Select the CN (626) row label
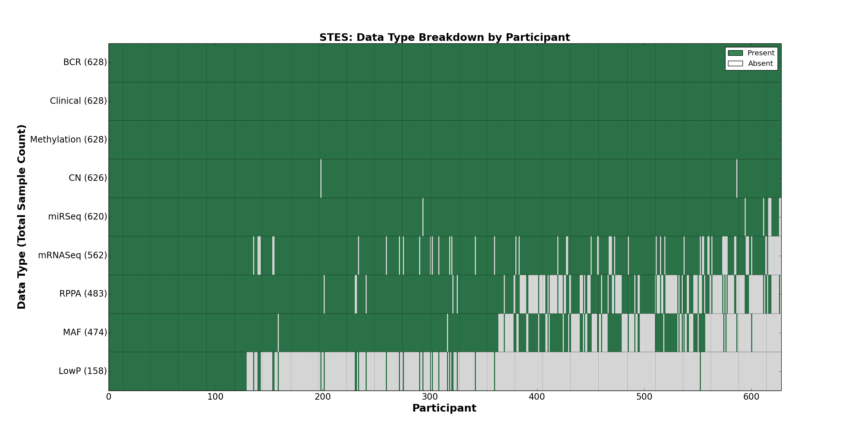Image resolution: width=868 pixels, height=434 pixels. click(88, 178)
